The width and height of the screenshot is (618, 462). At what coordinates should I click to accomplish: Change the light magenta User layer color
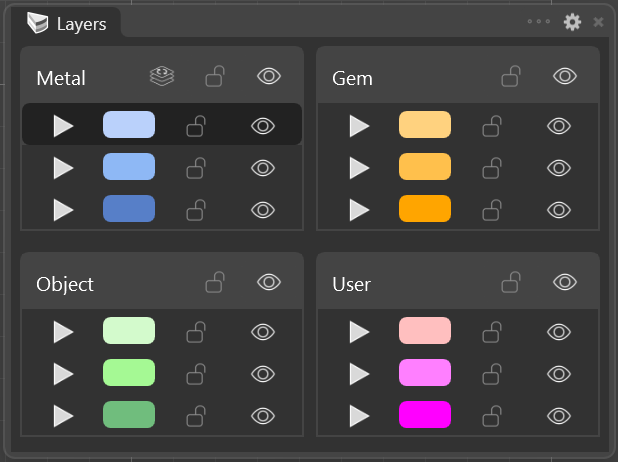click(x=425, y=373)
